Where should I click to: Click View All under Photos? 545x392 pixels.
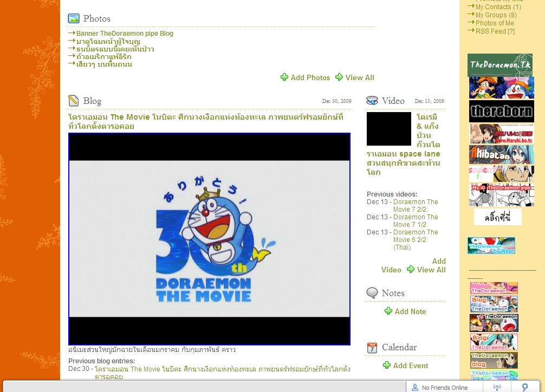point(360,77)
